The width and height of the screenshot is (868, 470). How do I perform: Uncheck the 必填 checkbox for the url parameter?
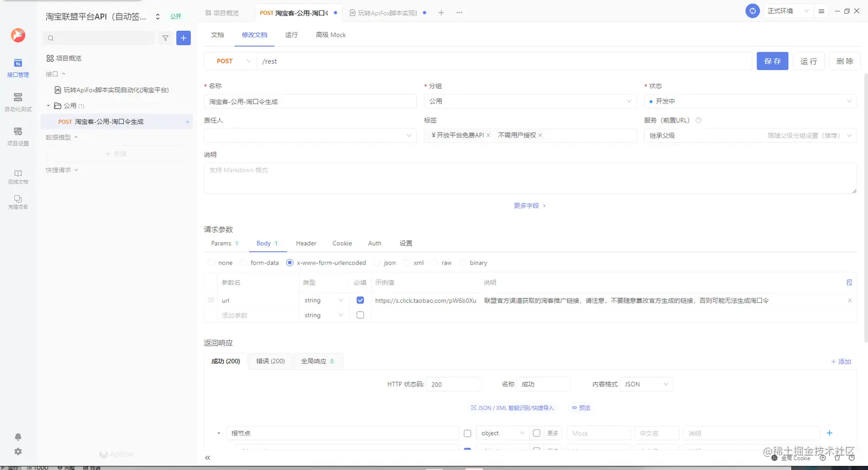(360, 300)
